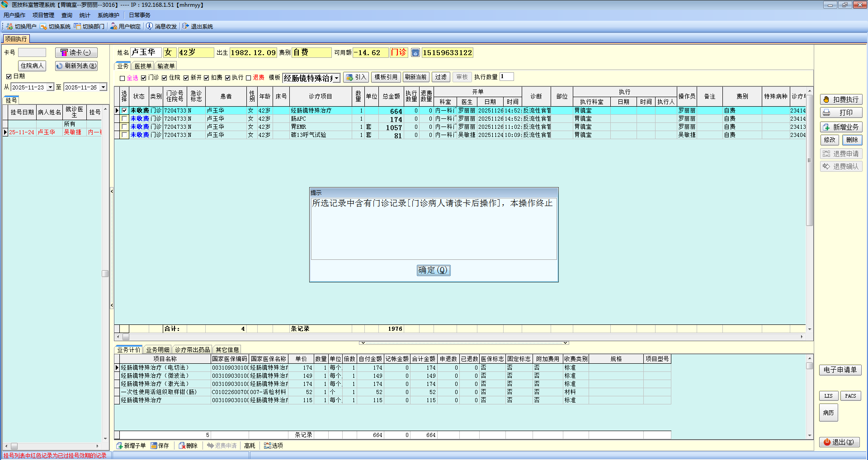Screen dimensions: 868x460
Task: Toggle the horizontal splitter above 业务计价 tabs
Action: tap(464, 343)
